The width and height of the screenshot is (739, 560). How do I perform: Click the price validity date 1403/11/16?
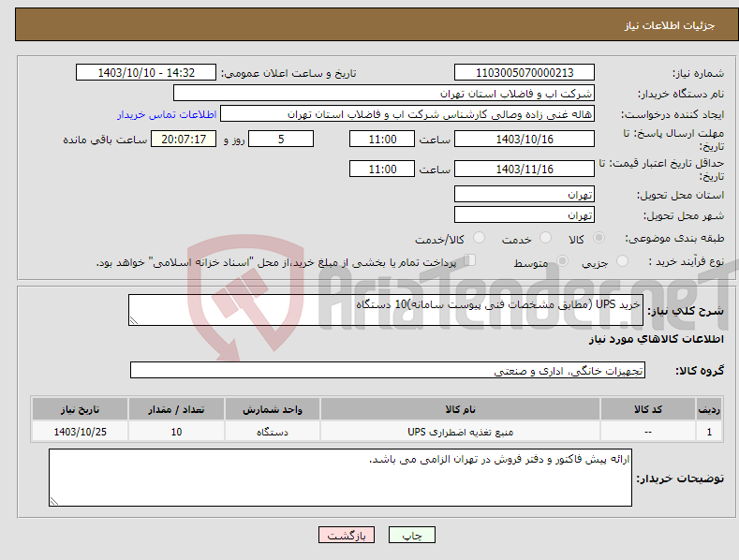click(x=525, y=169)
